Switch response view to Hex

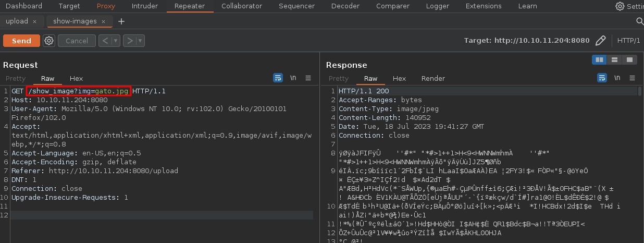click(x=399, y=78)
